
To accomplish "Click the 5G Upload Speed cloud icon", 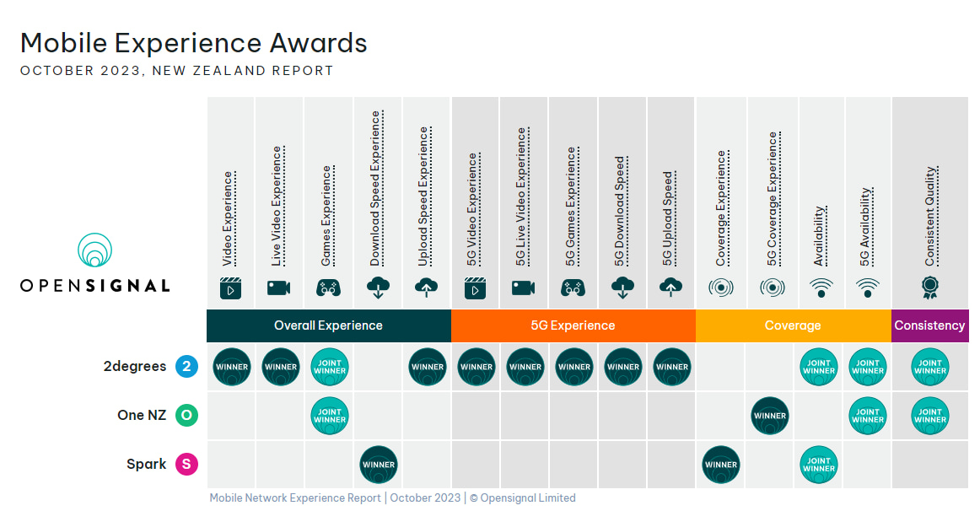I will (x=671, y=288).
